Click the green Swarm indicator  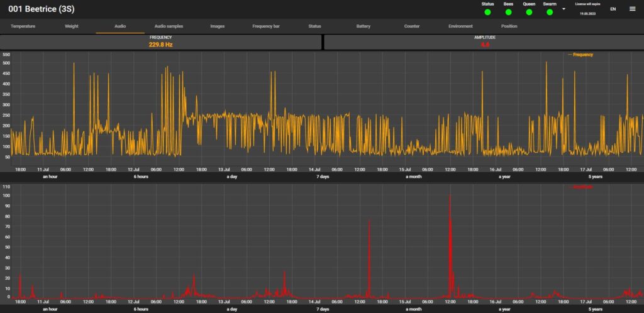(550, 13)
